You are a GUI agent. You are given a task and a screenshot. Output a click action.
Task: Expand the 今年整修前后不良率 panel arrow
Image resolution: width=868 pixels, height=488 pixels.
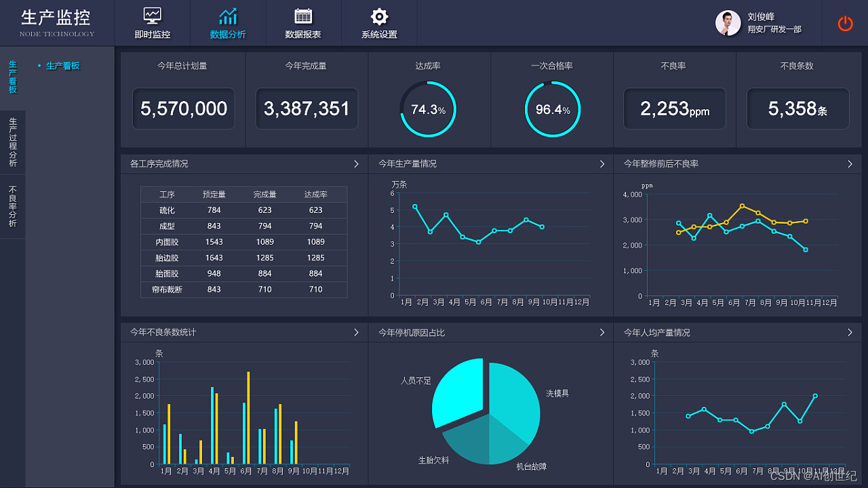850,164
